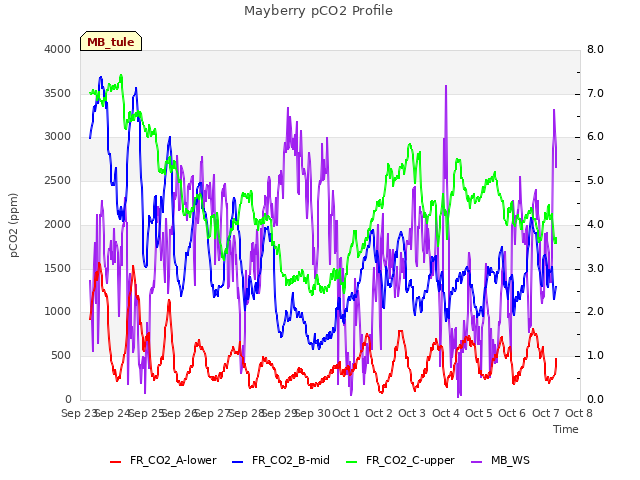
Task: Select the FR_CO2_C-upper legend label
Action: tap(410, 460)
